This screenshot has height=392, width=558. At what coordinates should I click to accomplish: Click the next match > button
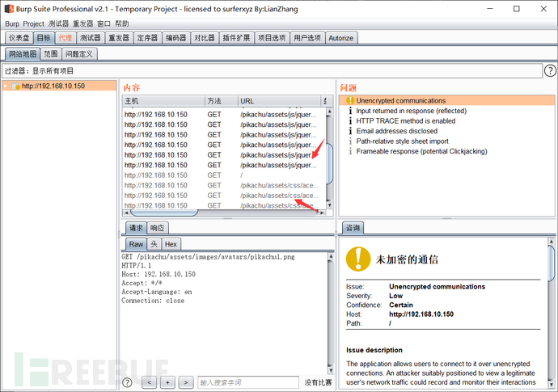186,383
